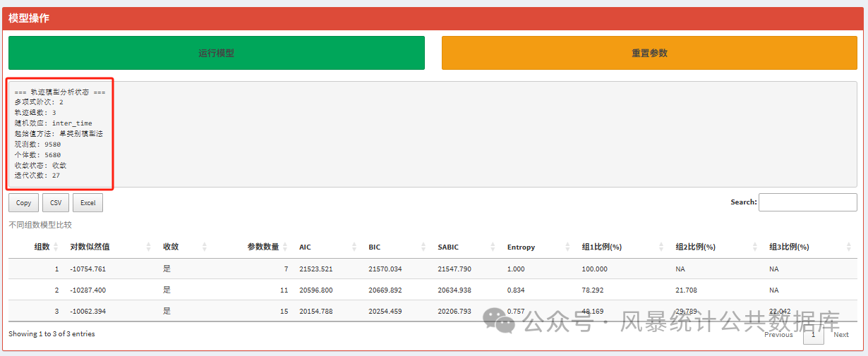Export table using the CSV button
The image size is (868, 356).
click(56, 203)
